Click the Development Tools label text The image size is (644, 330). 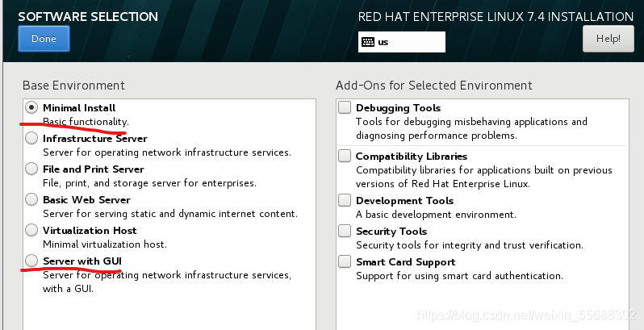(404, 201)
